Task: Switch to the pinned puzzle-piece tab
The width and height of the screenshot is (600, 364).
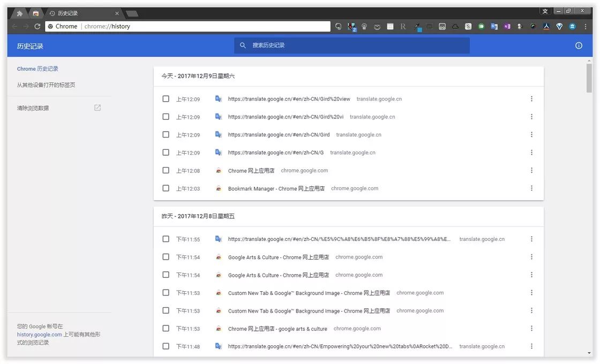Action: (19, 13)
